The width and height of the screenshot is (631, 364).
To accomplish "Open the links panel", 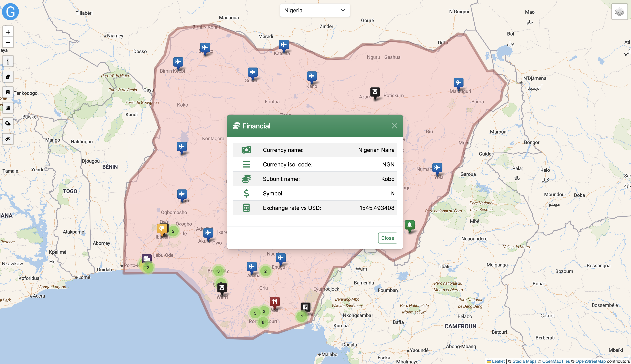I will (8, 139).
